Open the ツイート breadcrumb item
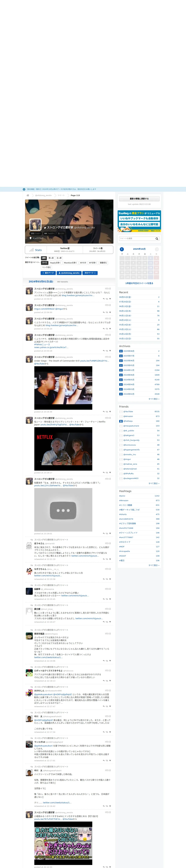 point(61,195)
